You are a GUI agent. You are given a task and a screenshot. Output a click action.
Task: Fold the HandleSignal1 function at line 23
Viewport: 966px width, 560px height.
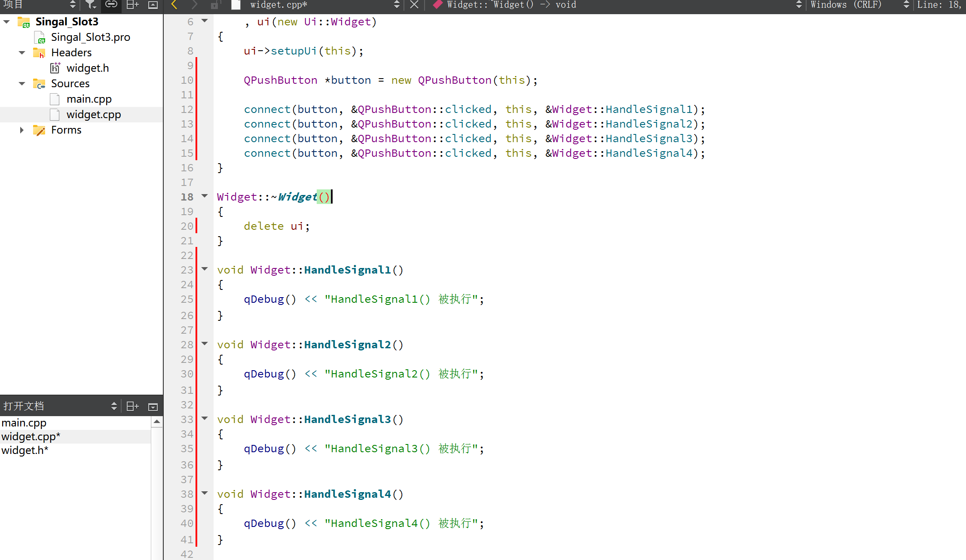tap(205, 269)
